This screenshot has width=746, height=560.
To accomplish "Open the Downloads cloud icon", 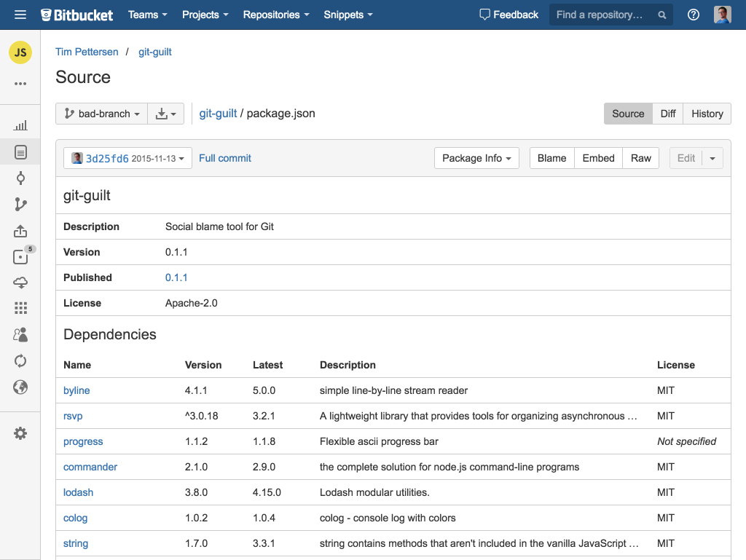I will tap(20, 283).
